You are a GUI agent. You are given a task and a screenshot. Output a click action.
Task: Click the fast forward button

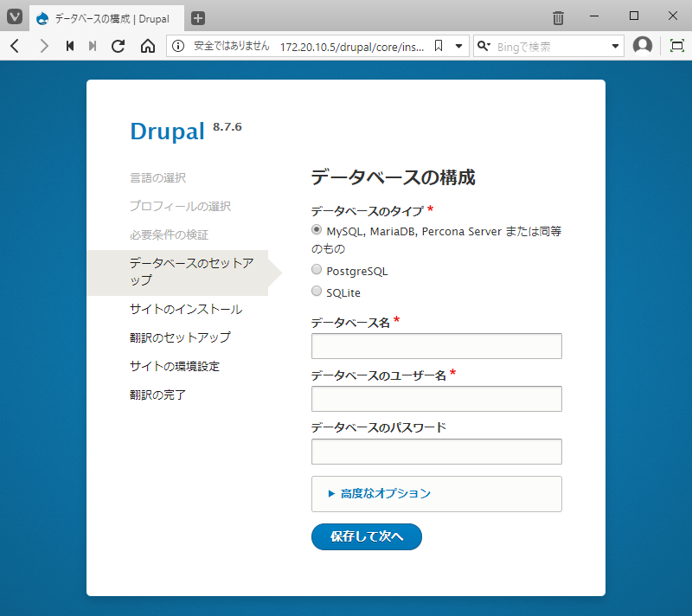[93, 46]
